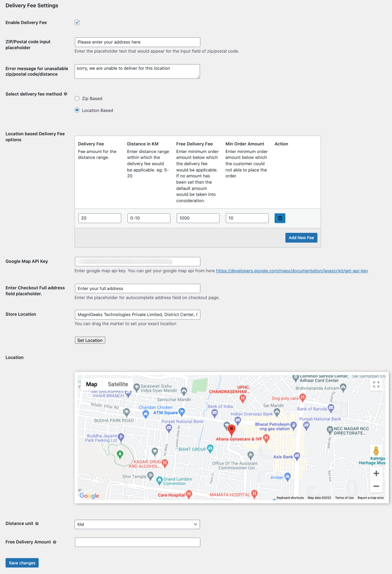Open the map Terms of Use link
Screen dimensions: 392x574
pyautogui.click(x=344, y=498)
